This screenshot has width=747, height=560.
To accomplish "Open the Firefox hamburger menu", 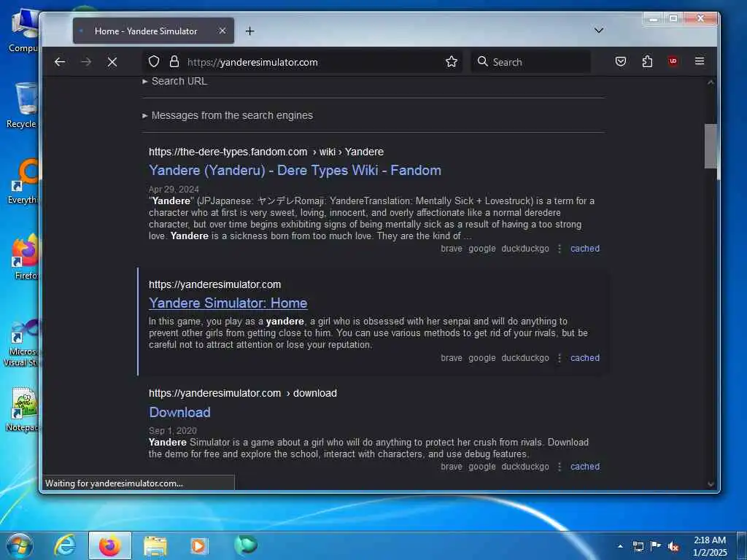I will 700,61.
